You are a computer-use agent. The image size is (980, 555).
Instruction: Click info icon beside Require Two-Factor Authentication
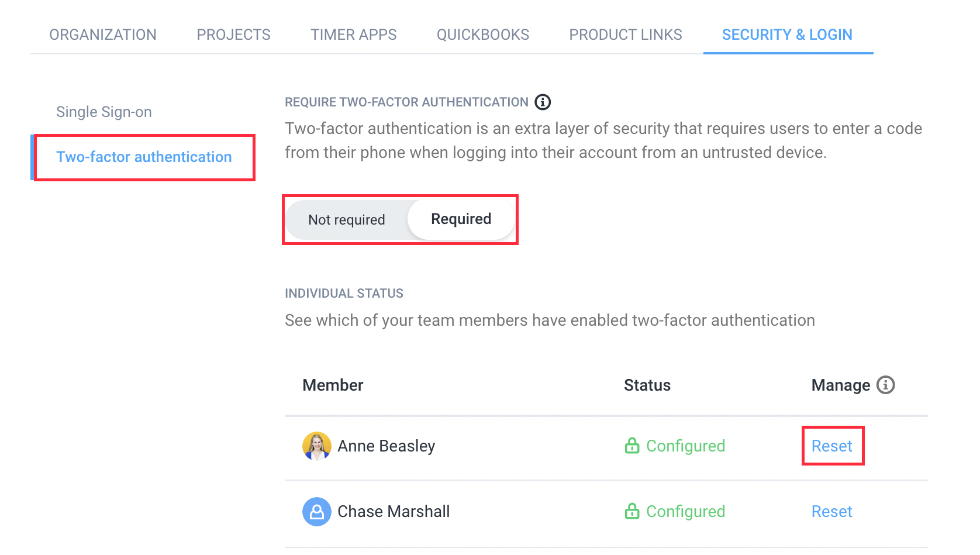(543, 102)
